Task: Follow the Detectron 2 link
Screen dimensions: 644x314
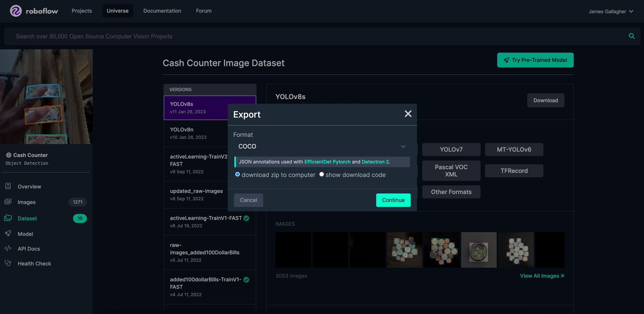Action: (375, 162)
